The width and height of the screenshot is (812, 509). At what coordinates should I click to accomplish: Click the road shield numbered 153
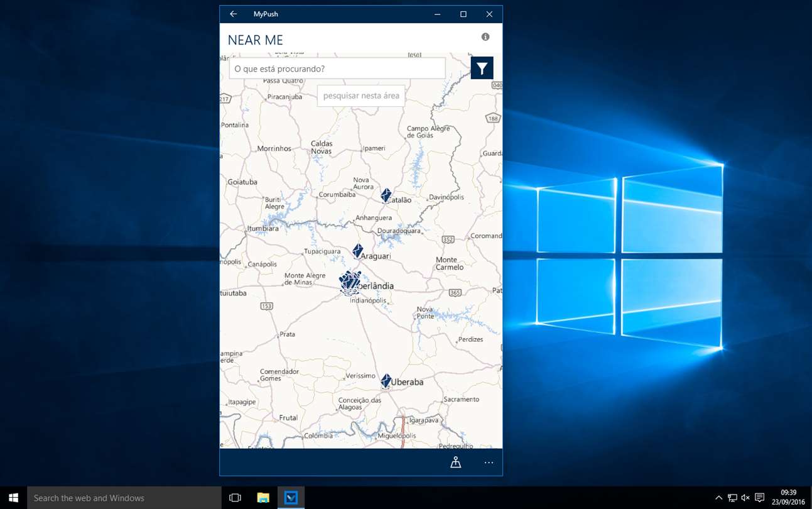266,306
